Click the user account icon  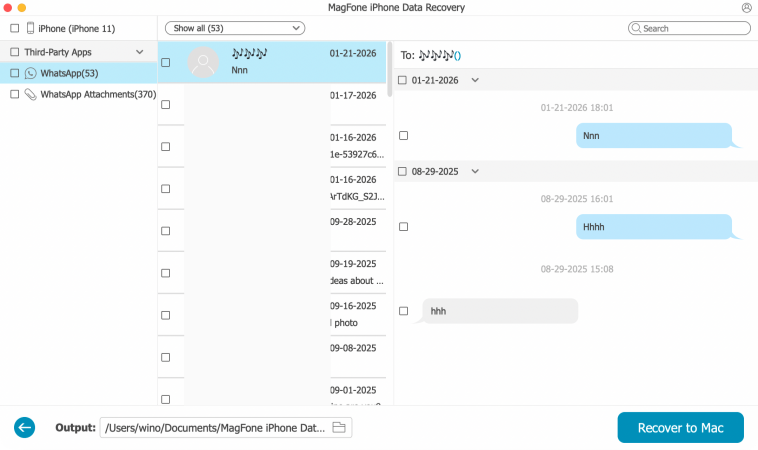click(x=746, y=7)
